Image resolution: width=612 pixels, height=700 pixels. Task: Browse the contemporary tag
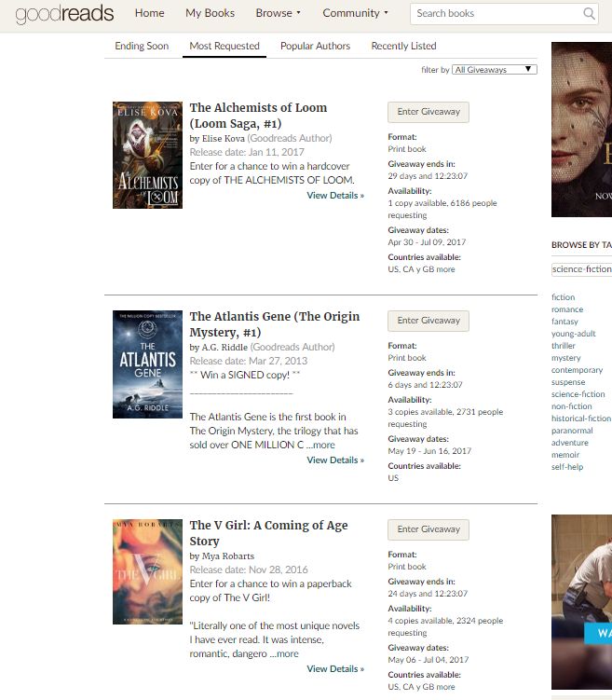tap(577, 370)
